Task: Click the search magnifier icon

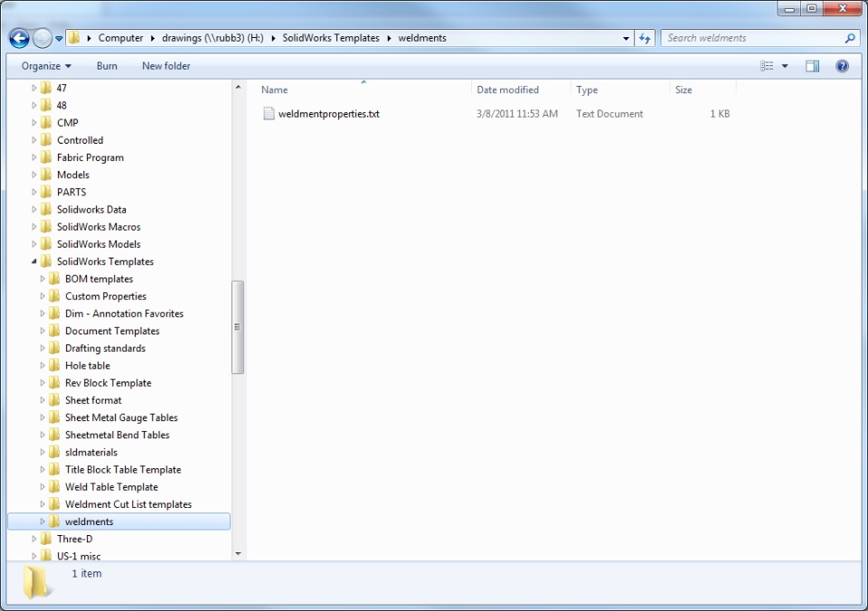Action: point(850,38)
